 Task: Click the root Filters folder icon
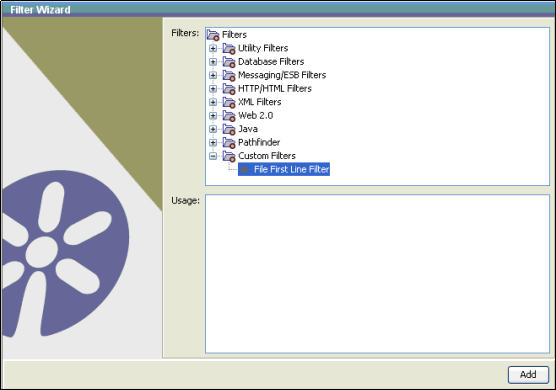tap(213, 35)
